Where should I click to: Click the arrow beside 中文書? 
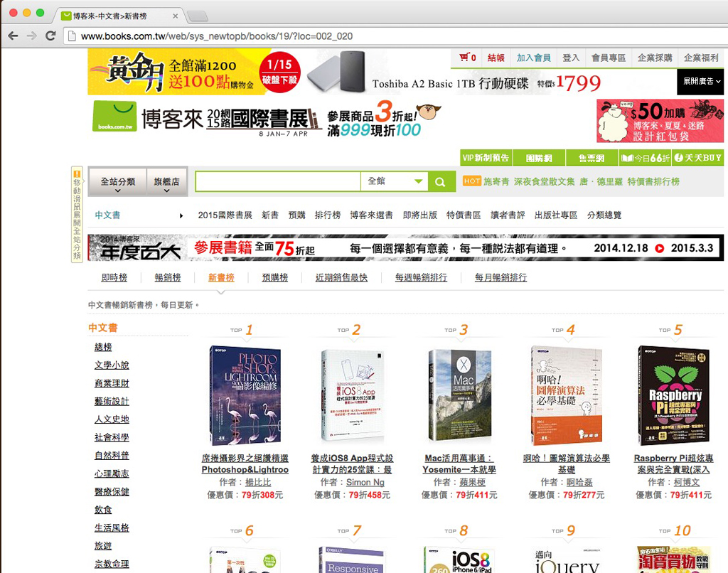pyautogui.click(x=181, y=215)
